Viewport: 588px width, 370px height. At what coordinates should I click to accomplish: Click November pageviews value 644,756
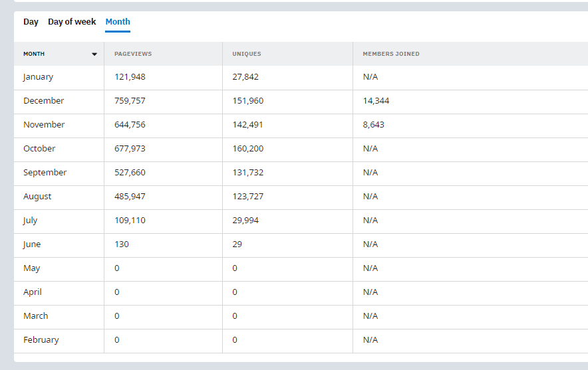click(x=130, y=125)
